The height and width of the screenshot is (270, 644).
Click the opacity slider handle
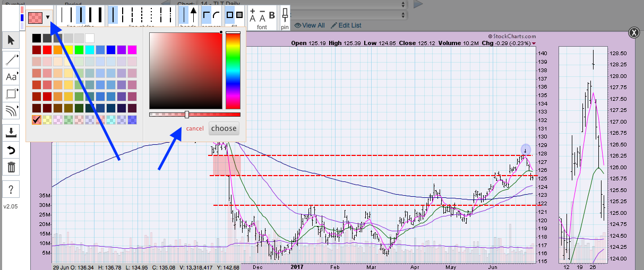tap(187, 115)
